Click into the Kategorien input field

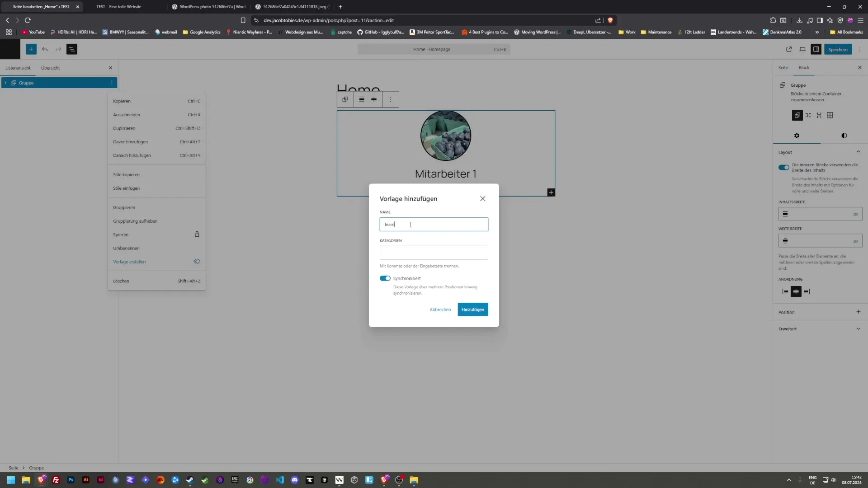(434, 253)
